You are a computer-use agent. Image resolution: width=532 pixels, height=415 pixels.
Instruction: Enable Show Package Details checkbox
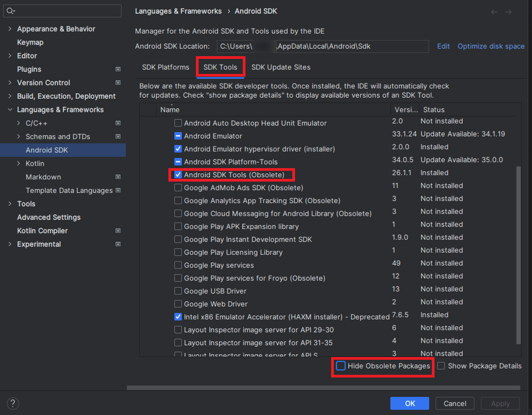pyautogui.click(x=441, y=366)
